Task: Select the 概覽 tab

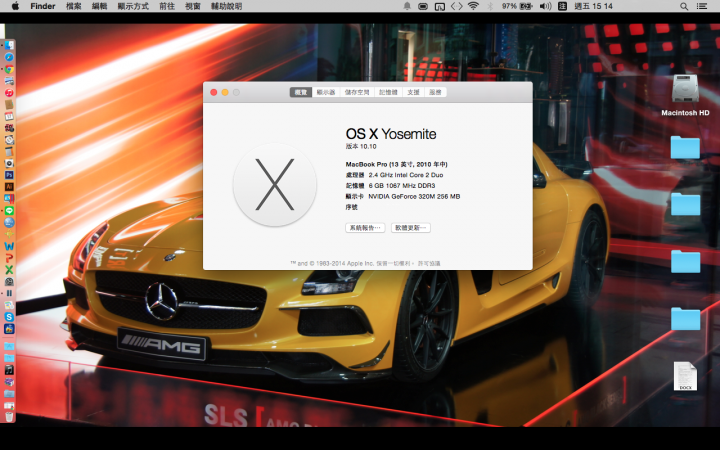Action: (x=301, y=92)
